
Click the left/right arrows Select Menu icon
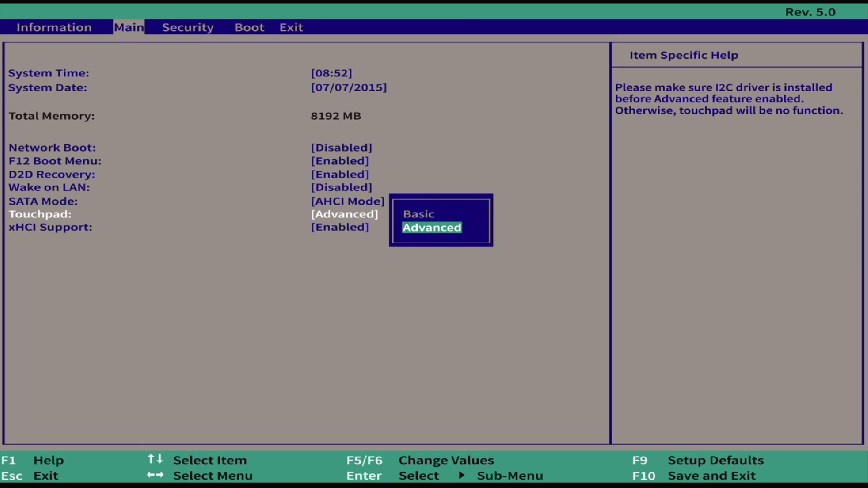click(155, 475)
